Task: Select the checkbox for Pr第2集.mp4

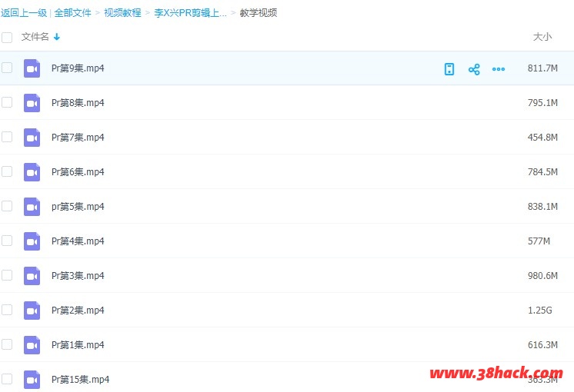Action: [7, 310]
